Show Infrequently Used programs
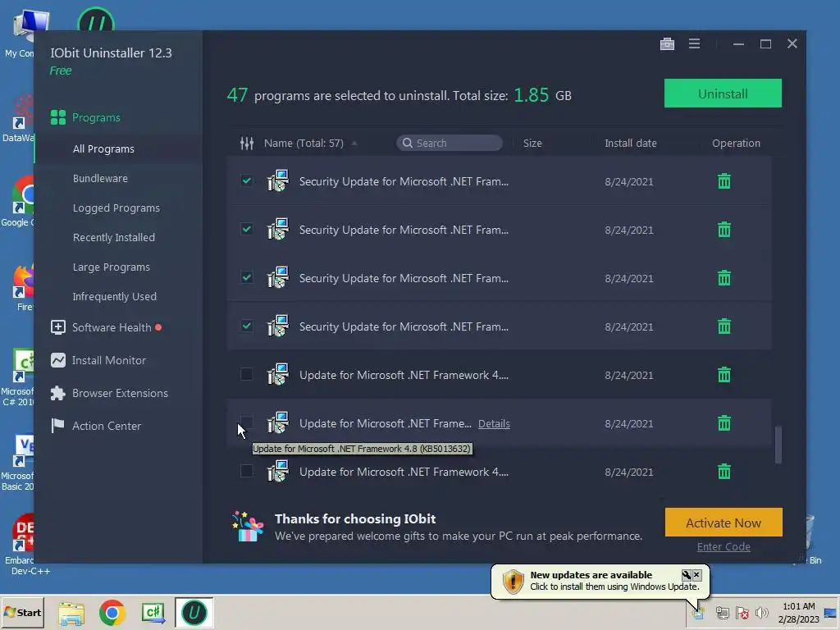This screenshot has height=630, width=840. (x=115, y=296)
